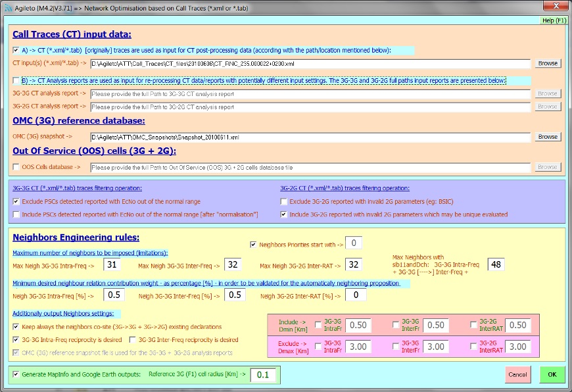Toggle Neighbors Priorities start with checkbox
The width and height of the screenshot is (572, 392).
click(254, 245)
